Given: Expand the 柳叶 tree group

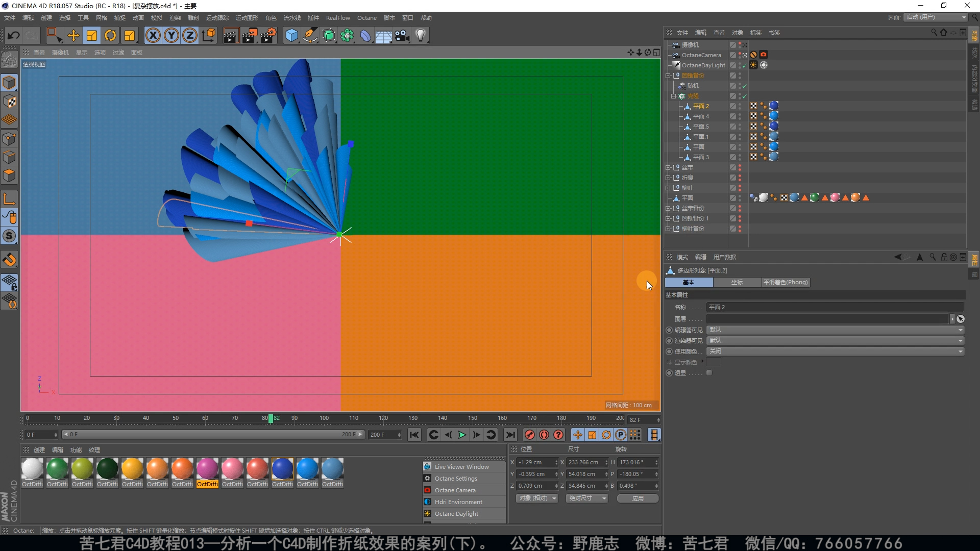Looking at the screenshot, I should (x=668, y=188).
